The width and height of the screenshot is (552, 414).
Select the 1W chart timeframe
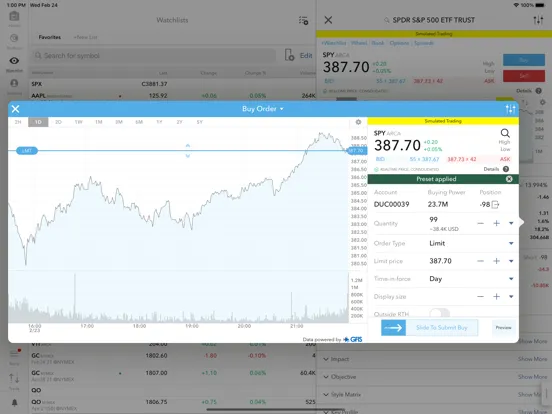point(78,122)
